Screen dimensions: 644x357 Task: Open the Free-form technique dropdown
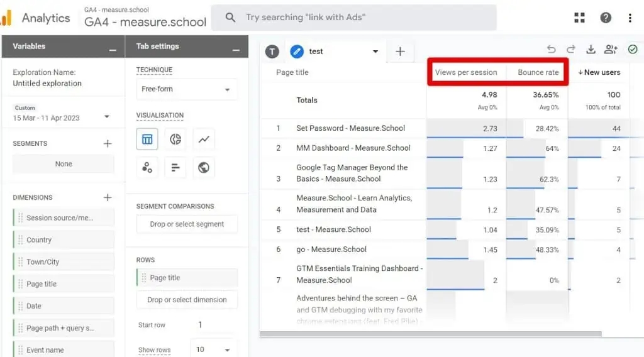point(187,89)
